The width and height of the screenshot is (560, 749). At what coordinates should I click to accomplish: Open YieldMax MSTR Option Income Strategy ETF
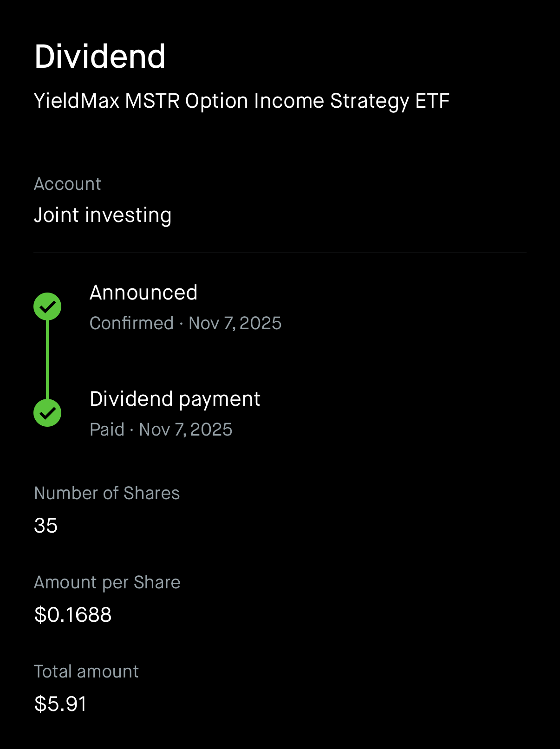click(241, 101)
